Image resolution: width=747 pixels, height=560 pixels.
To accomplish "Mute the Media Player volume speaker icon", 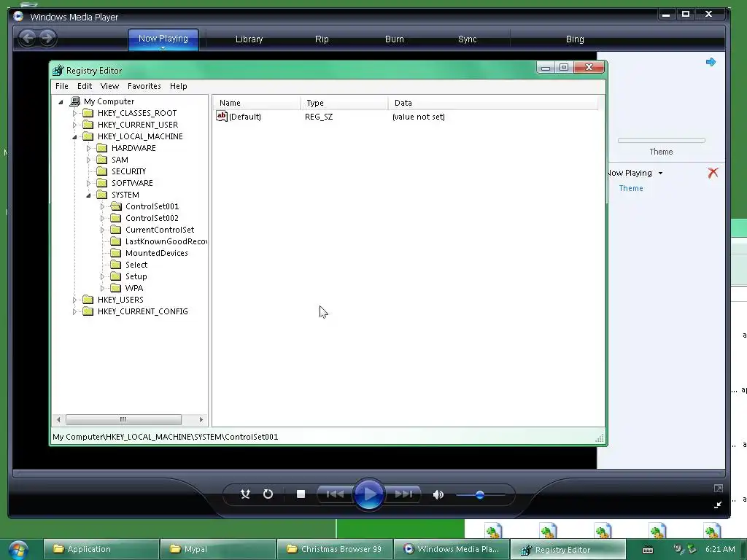I will [x=438, y=495].
